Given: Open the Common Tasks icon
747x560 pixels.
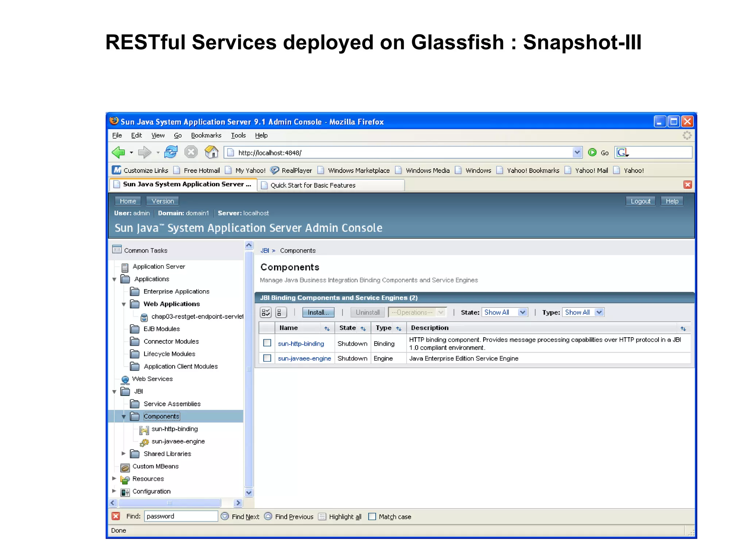Looking at the screenshot, I should pyautogui.click(x=117, y=250).
